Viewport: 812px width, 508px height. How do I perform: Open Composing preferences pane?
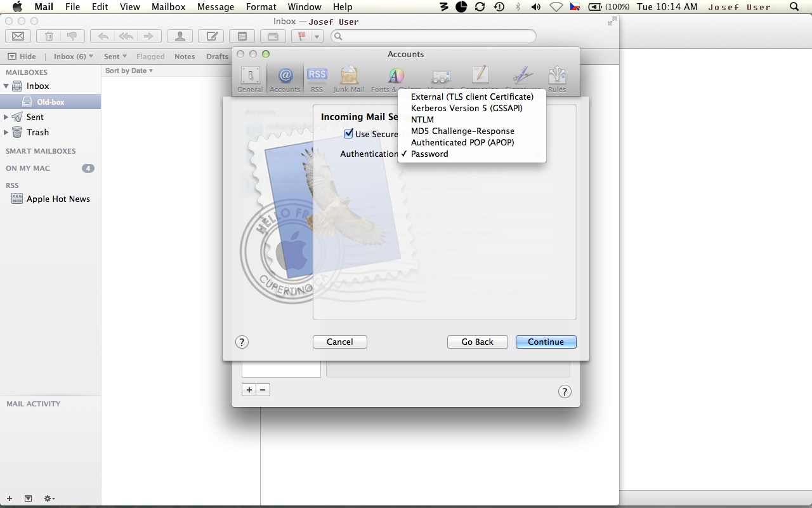click(x=480, y=79)
